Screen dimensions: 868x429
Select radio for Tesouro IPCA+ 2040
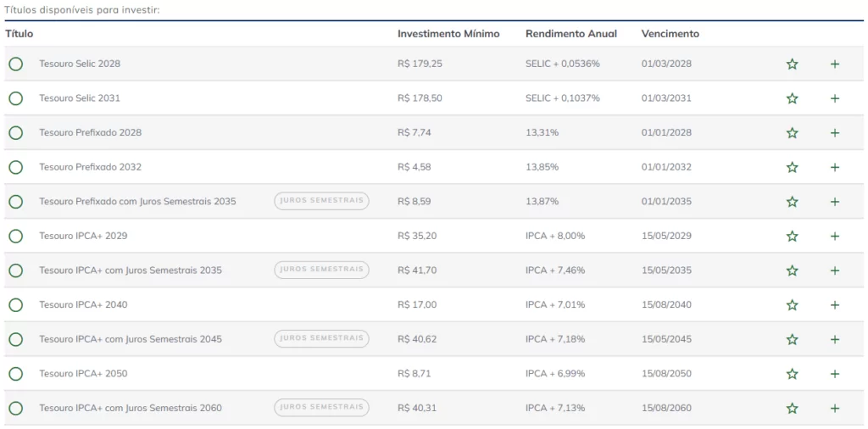(15, 305)
